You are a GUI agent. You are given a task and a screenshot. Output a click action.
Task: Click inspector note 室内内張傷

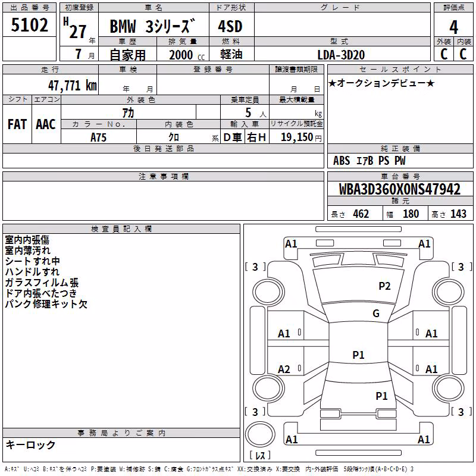(27, 240)
